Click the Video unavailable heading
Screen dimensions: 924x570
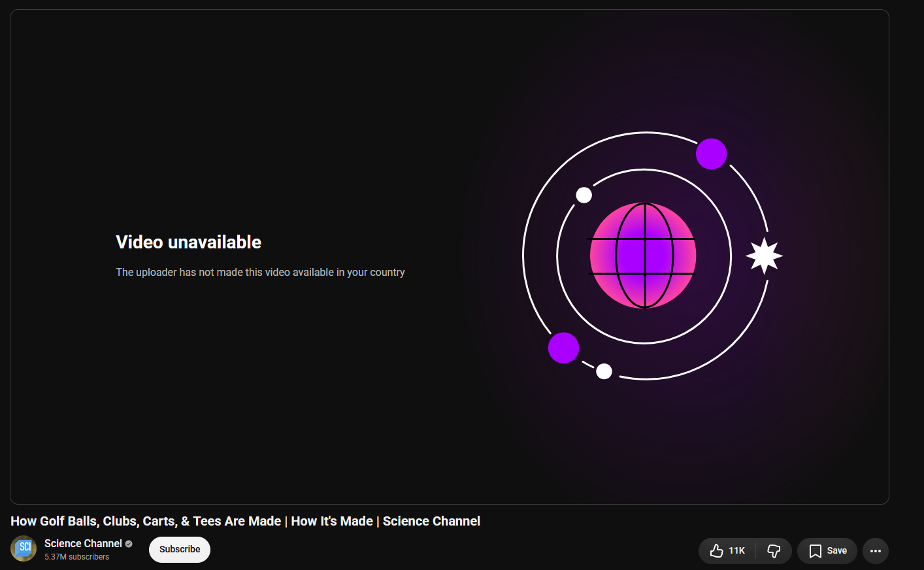coord(188,243)
